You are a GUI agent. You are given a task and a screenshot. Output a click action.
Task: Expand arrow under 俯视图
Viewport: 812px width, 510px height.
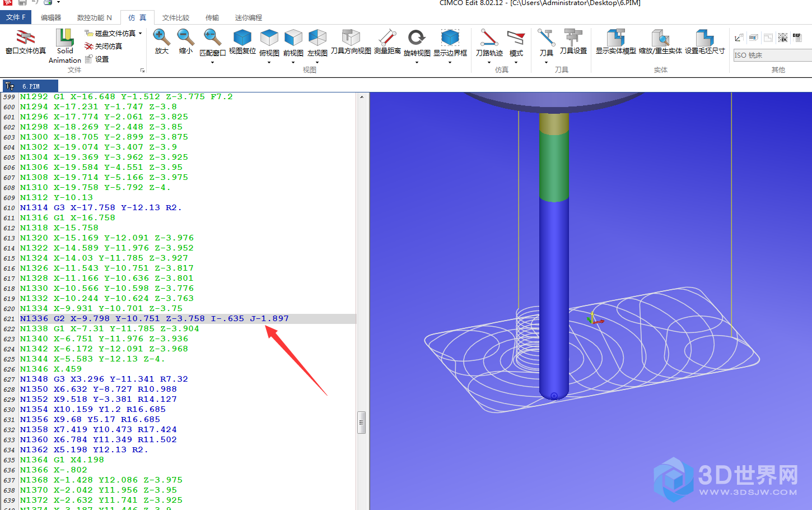[x=269, y=62]
